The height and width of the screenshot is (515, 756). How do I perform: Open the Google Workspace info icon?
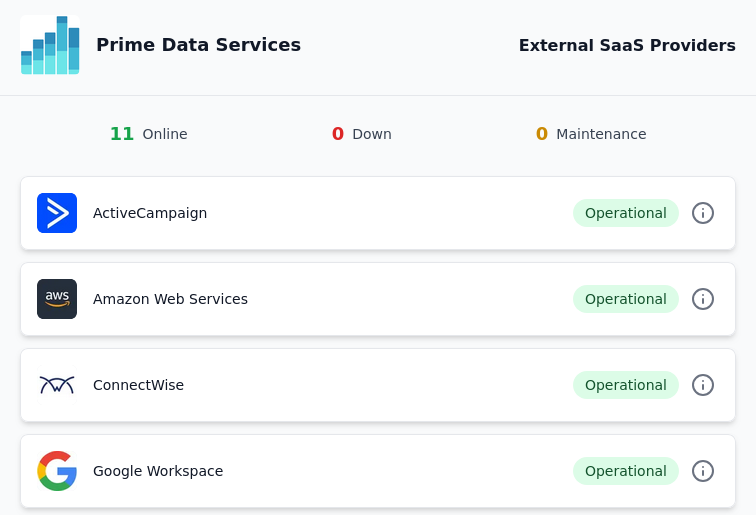tap(702, 471)
